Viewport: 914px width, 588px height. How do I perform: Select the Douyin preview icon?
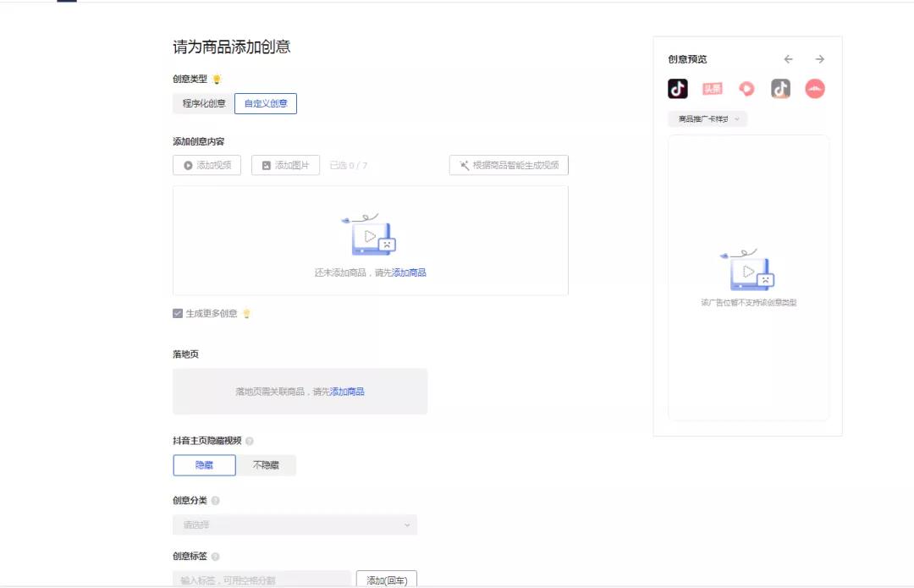678,89
